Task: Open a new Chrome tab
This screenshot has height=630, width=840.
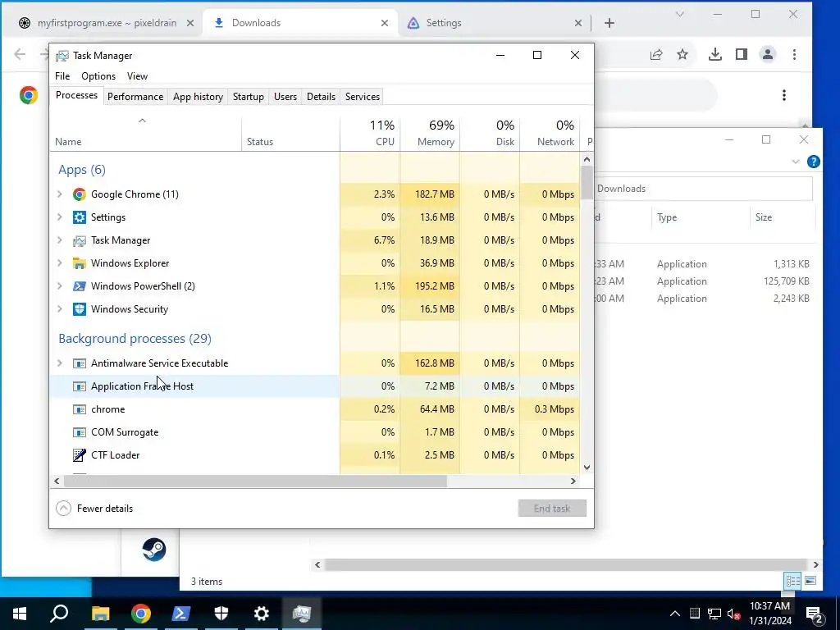Action: pos(609,23)
